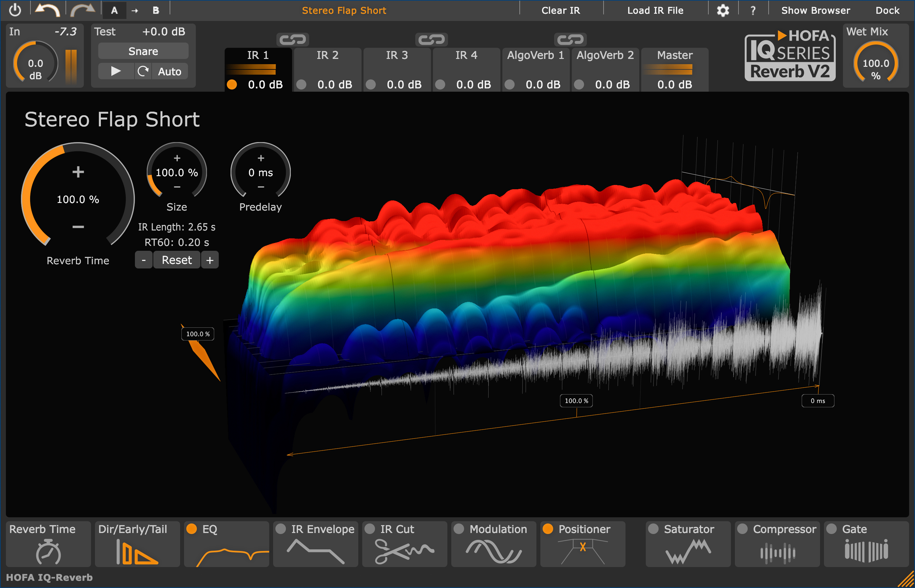915x588 pixels.
Task: Click the Reset button
Action: tap(177, 260)
